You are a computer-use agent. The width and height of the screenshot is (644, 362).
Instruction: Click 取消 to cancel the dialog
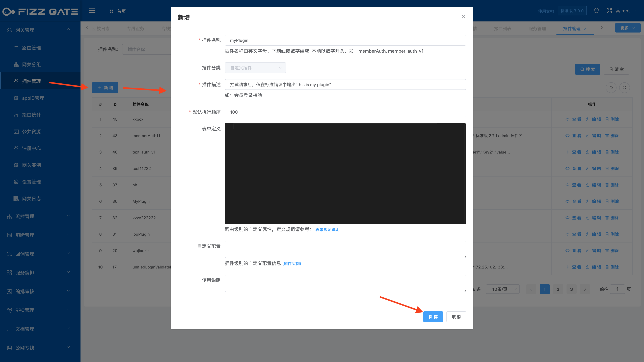pos(456,317)
